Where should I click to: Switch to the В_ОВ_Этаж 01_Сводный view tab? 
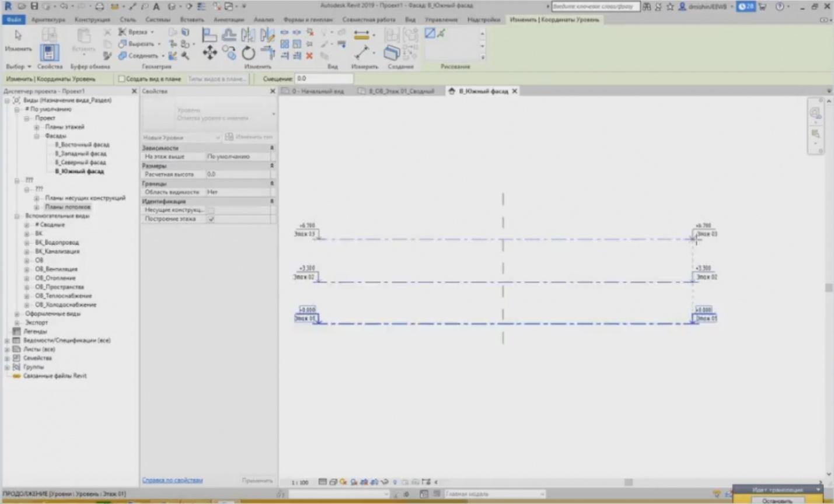(401, 92)
